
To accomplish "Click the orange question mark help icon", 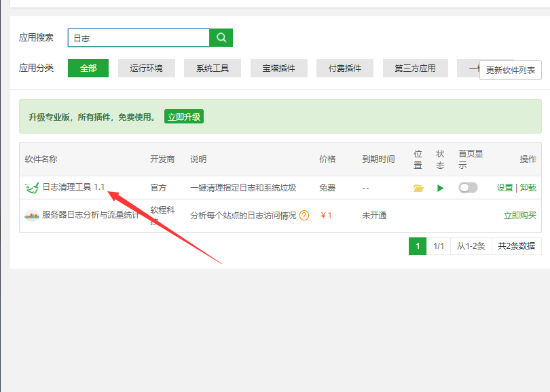I will 304,216.
